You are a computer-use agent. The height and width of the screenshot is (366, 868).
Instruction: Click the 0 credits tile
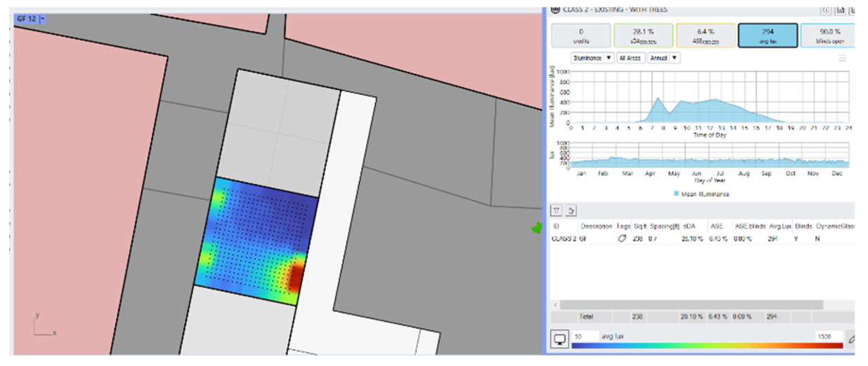pyautogui.click(x=581, y=35)
